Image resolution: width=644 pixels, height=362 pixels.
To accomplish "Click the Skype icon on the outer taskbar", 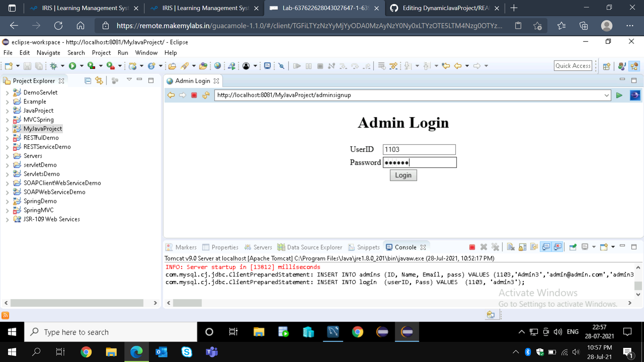I will point(186,352).
